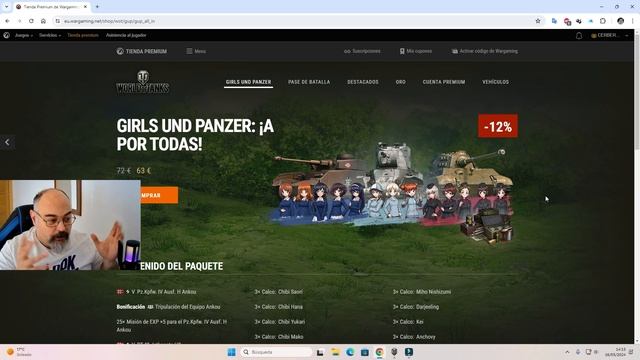640x360 pixels.
Task: Click Activar código de Wargaming
Action: click(x=485, y=51)
